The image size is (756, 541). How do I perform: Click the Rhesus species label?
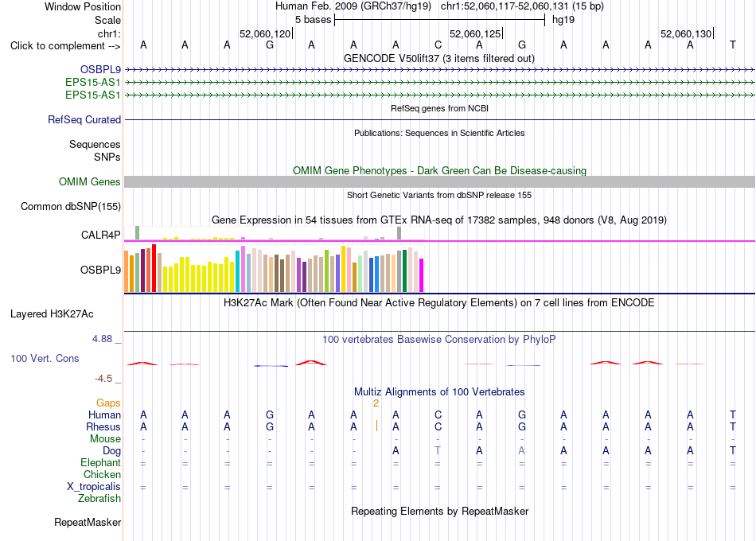(x=103, y=427)
